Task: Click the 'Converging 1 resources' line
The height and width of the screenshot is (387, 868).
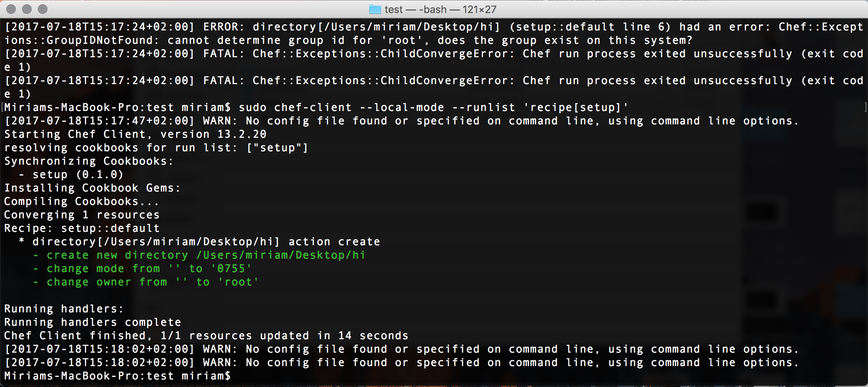Action: coord(82,215)
